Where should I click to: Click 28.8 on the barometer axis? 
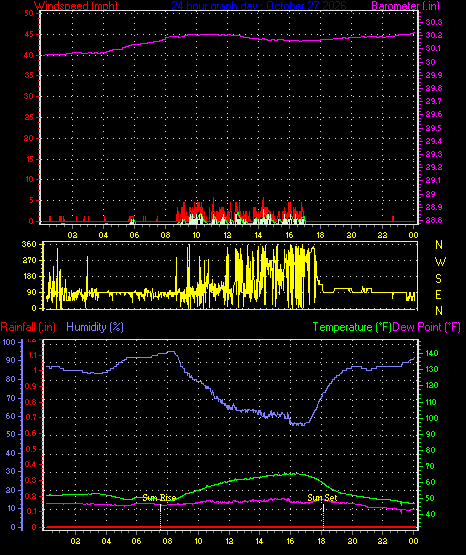(x=434, y=221)
